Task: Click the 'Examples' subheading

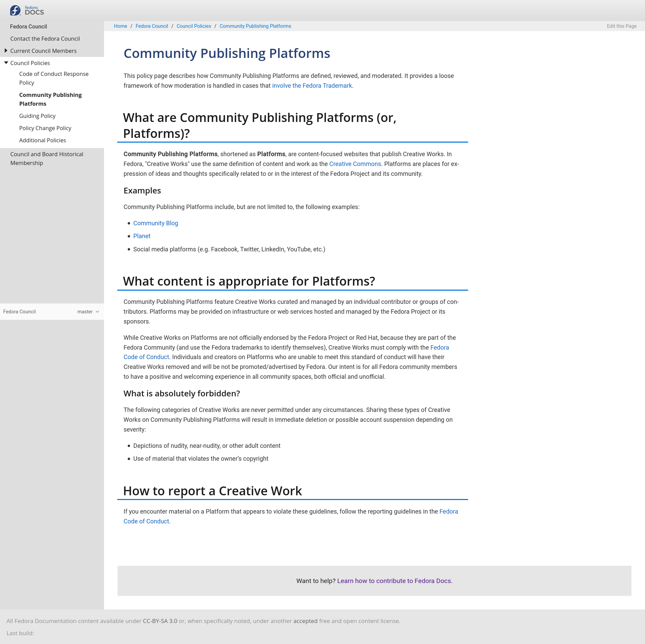Action: (142, 191)
